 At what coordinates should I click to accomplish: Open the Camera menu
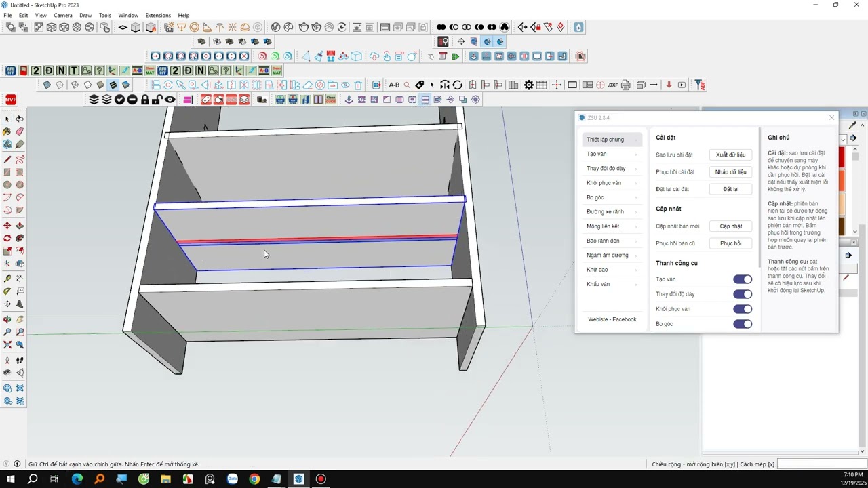point(63,15)
